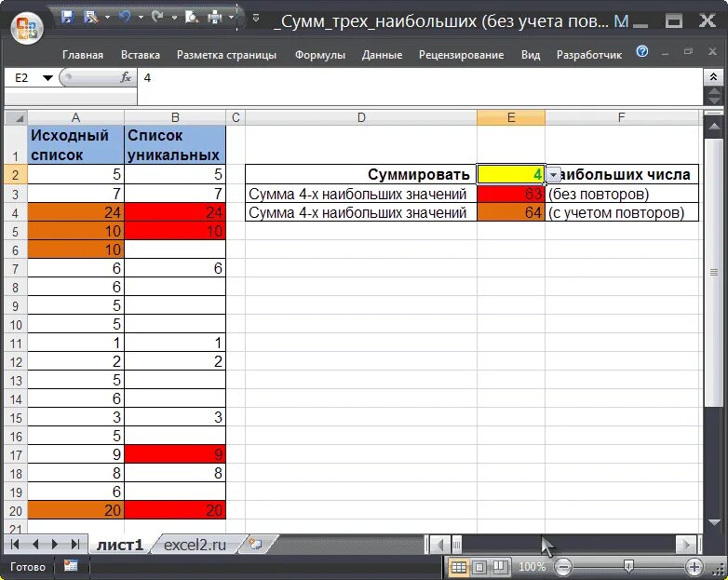
Task: Click the Save As icon with pencil
Action: [x=90, y=18]
